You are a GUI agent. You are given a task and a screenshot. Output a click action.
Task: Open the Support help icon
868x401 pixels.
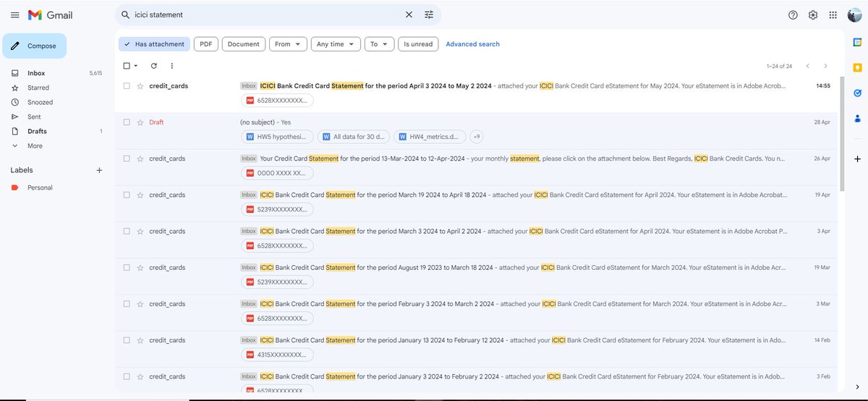(x=793, y=14)
